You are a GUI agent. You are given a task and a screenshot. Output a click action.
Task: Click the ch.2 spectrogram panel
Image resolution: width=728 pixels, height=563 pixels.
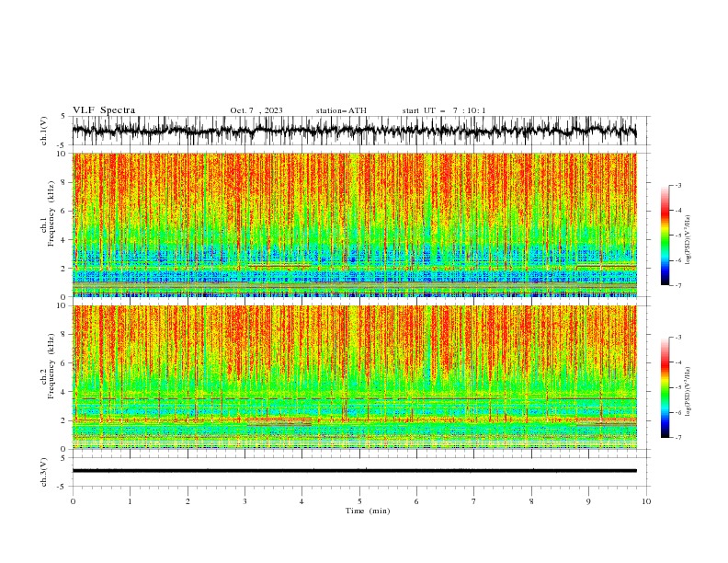pyautogui.click(x=354, y=377)
